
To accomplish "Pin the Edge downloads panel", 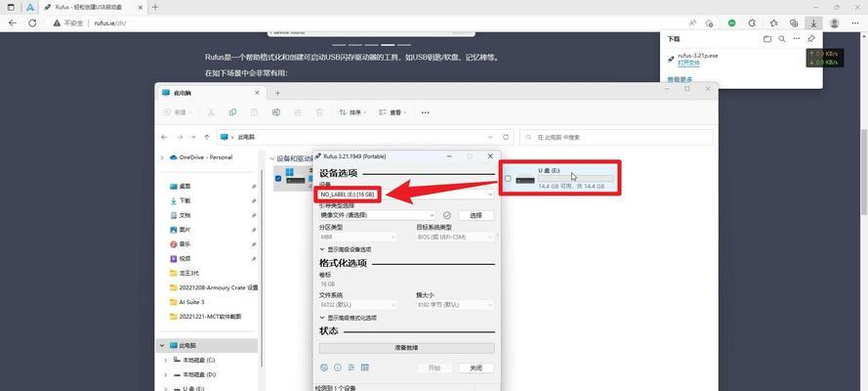I will pos(811,39).
